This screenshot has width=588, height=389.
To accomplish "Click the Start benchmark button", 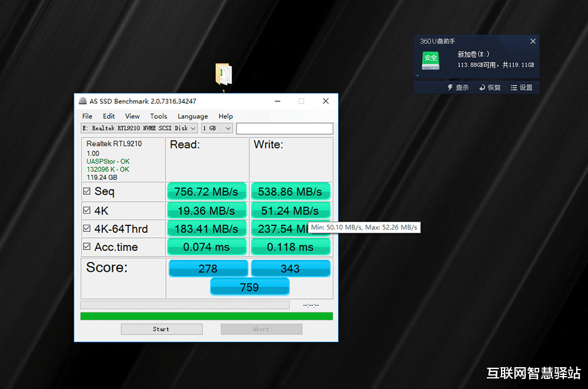I will pyautogui.click(x=162, y=329).
